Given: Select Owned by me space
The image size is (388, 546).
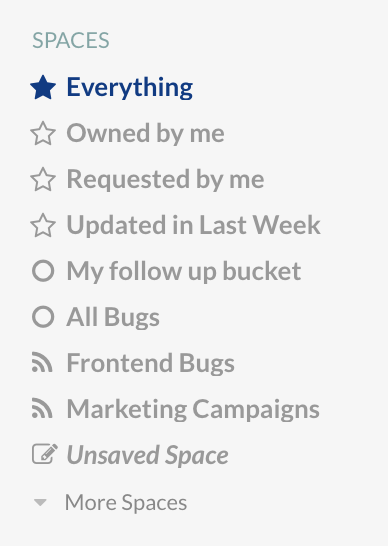Looking at the screenshot, I should (145, 133).
